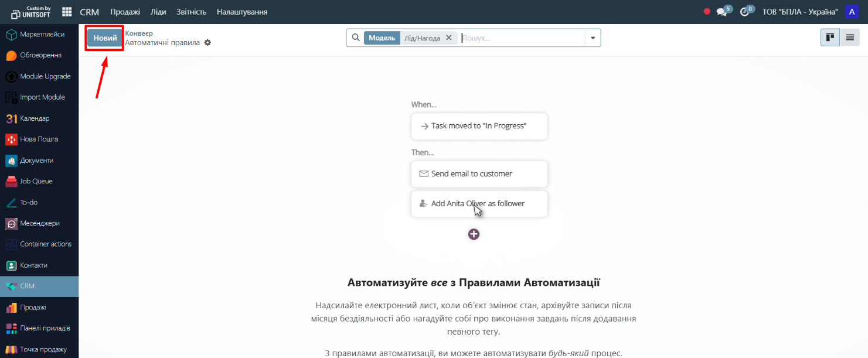
Task: Click the gear icon beside Автоматичні правила
Action: (x=207, y=43)
